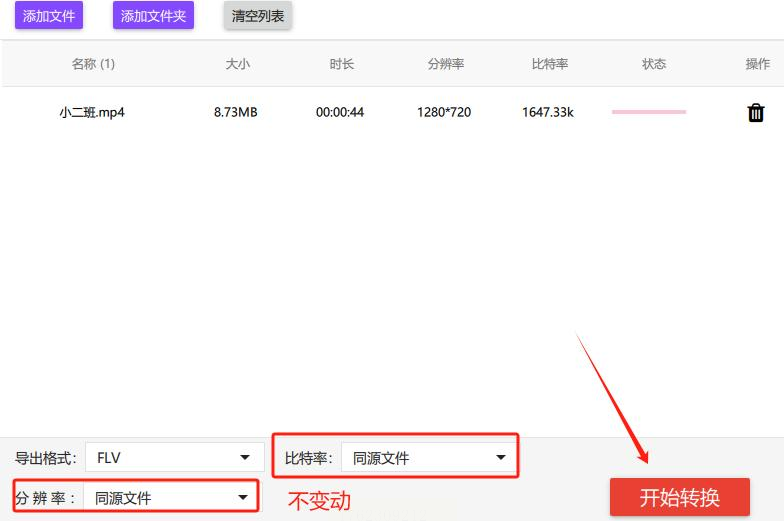The image size is (784, 521).
Task: Click the 清空列表 button
Action: pos(258,16)
